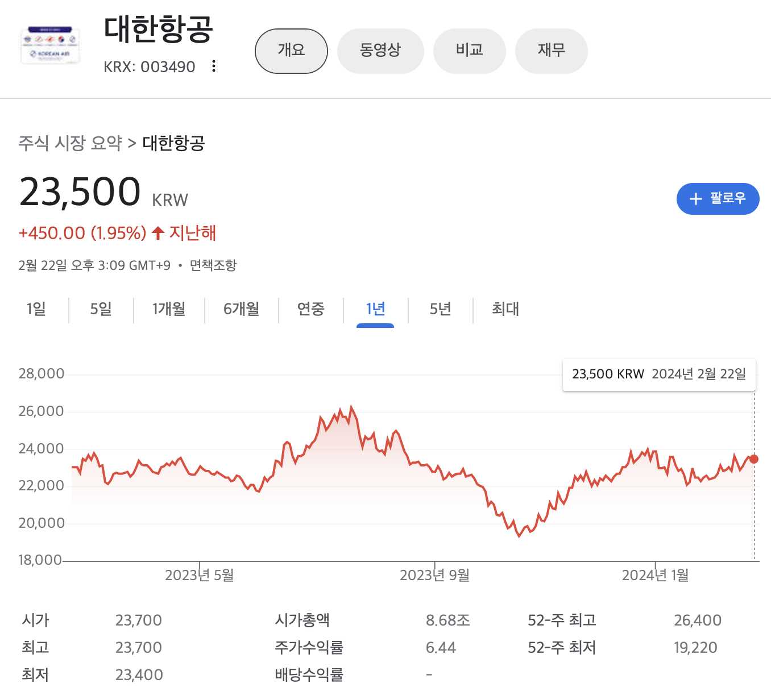
Task: Click the 2023년 5월 axis label
Action: 200,576
